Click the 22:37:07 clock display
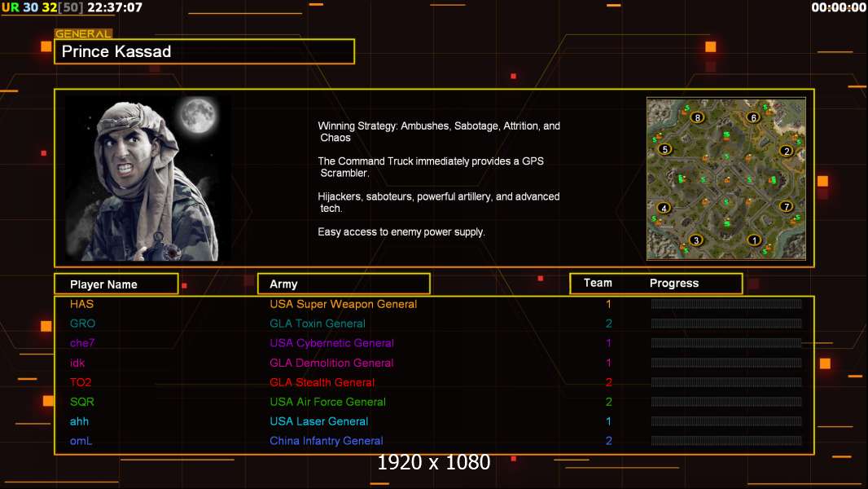Image resolution: width=868 pixels, height=489 pixels. (115, 7)
